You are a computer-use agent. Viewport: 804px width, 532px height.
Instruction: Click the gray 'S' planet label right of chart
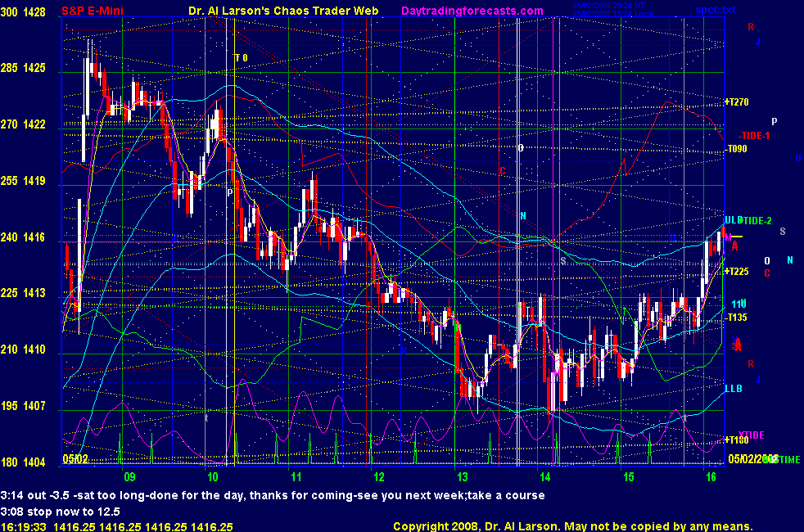[x=783, y=231]
